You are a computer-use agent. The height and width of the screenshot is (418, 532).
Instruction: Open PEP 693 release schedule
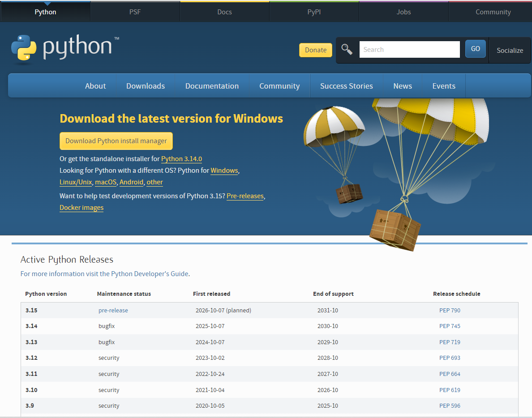[x=450, y=358]
